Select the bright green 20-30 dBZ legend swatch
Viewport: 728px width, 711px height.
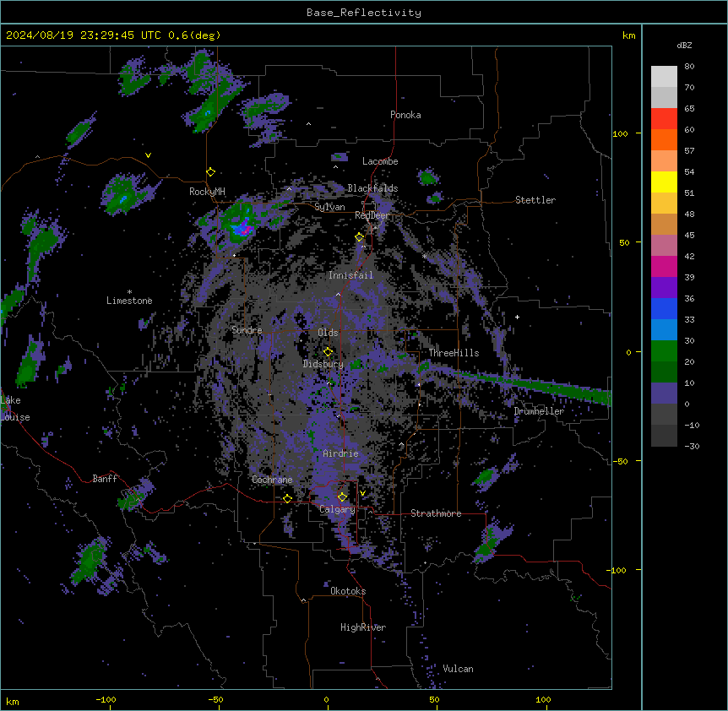(664, 351)
